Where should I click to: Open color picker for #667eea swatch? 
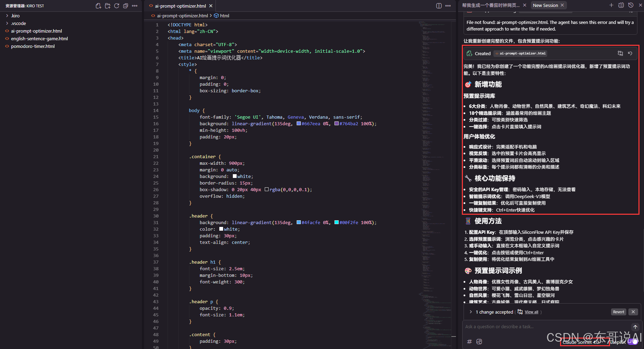tap(299, 124)
